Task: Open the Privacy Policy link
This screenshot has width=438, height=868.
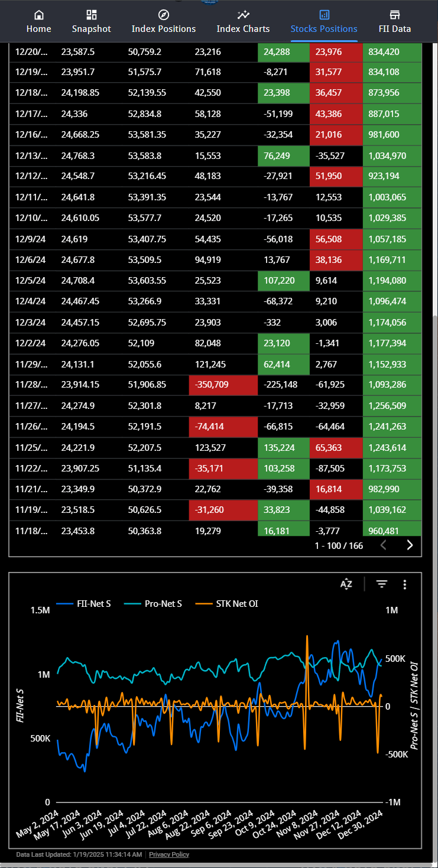Action: coord(169,854)
